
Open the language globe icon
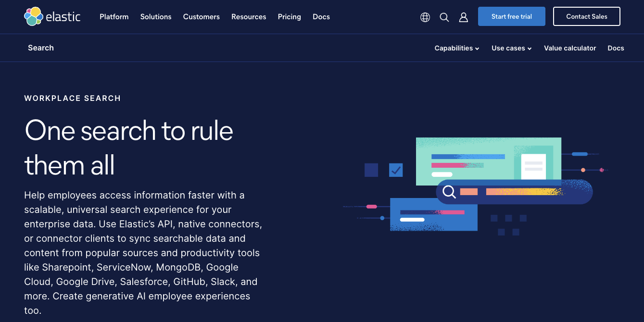pyautogui.click(x=425, y=17)
